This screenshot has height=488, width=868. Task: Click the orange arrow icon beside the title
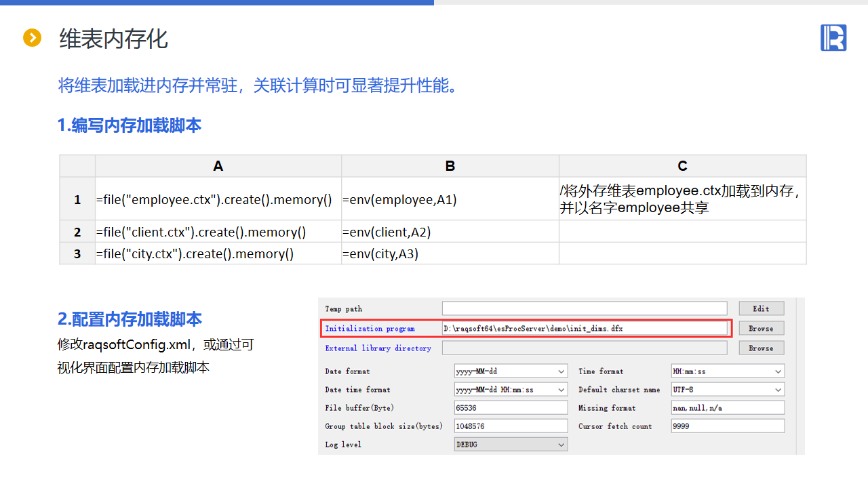coord(33,38)
